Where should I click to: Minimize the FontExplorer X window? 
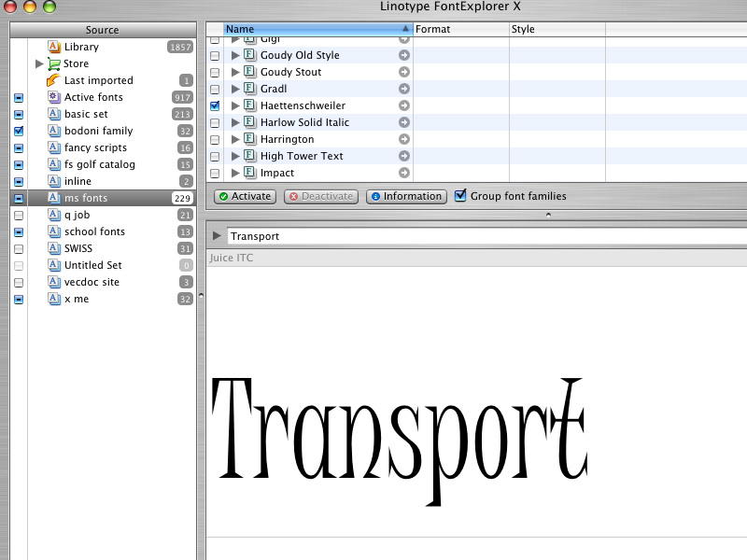(30, 6)
